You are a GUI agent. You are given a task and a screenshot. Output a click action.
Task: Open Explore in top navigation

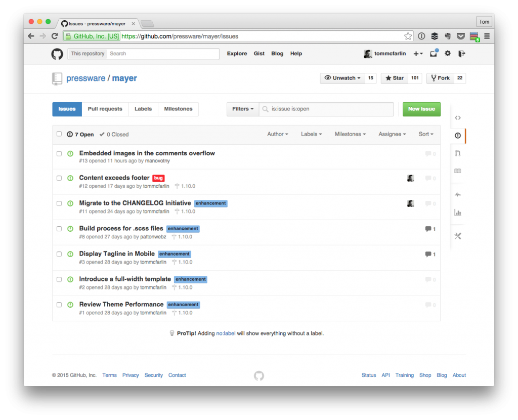237,54
